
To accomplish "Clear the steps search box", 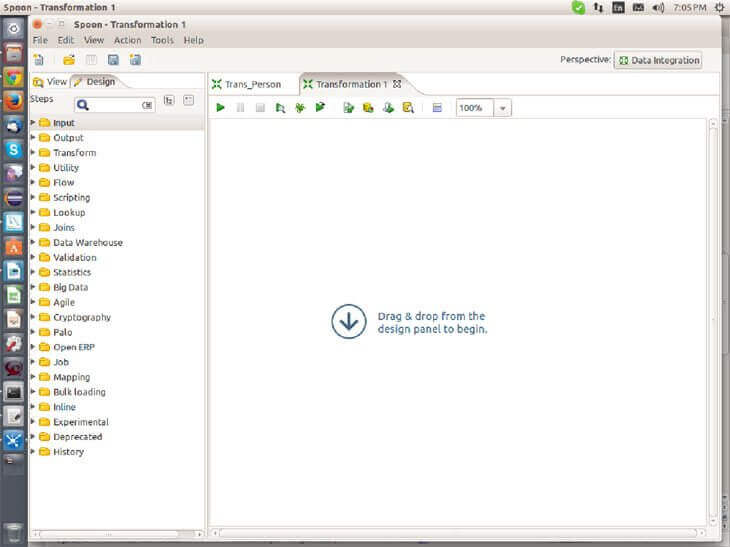I will point(147,105).
